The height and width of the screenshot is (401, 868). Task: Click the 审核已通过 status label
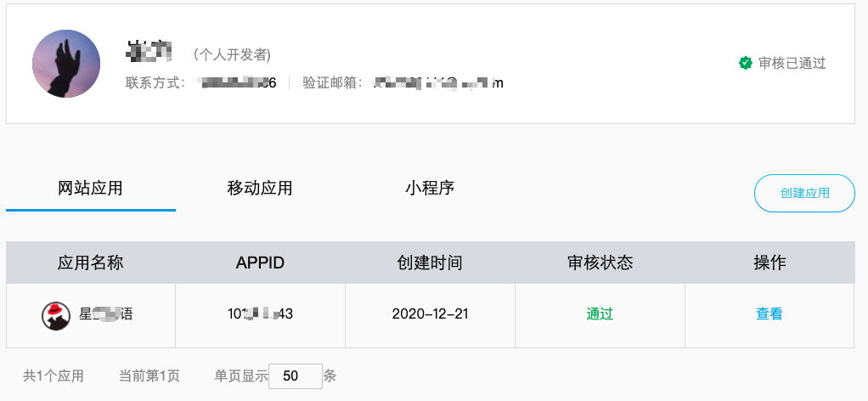(792, 63)
